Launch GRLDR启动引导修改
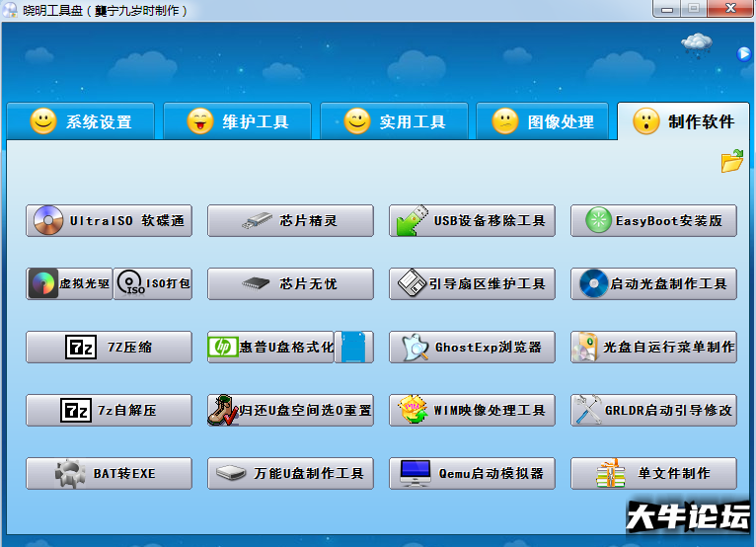The width and height of the screenshot is (756, 547). [653, 410]
